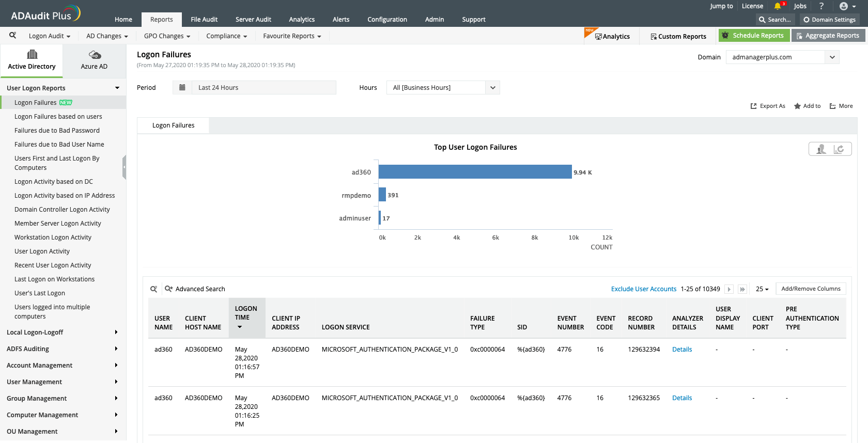Click the report search icon left of Logon Audit

click(x=13, y=36)
